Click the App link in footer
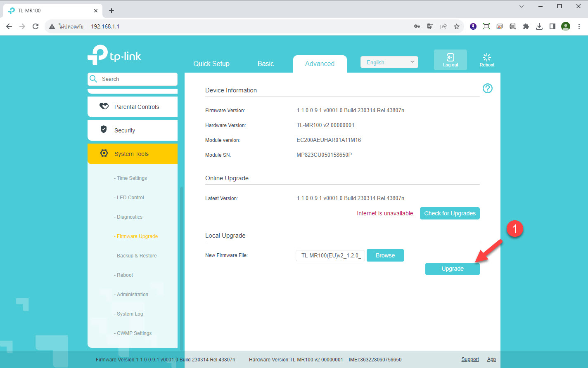588x368 pixels. pos(491,359)
